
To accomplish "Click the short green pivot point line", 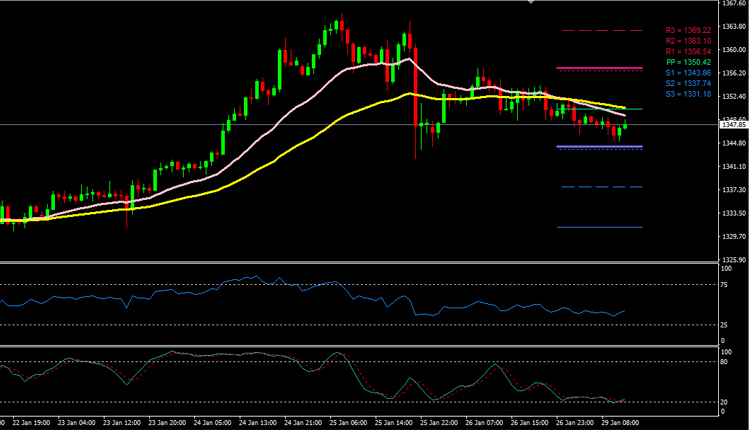I will pos(634,108).
